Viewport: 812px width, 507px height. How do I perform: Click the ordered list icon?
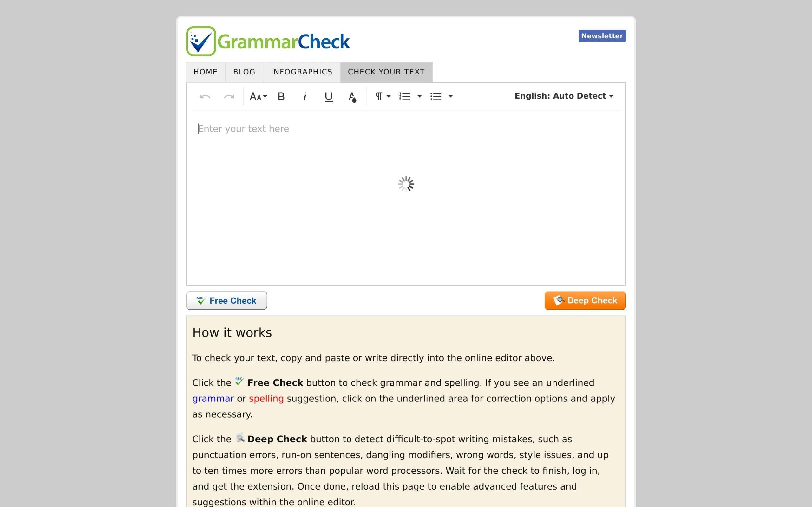405,96
